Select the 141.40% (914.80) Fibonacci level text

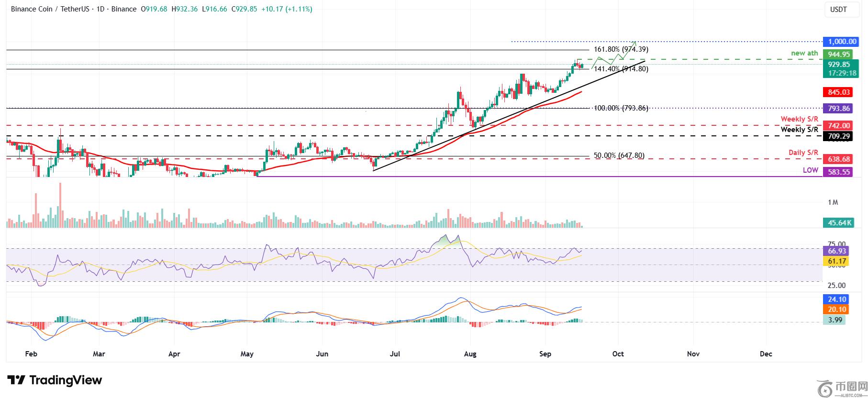(621, 69)
